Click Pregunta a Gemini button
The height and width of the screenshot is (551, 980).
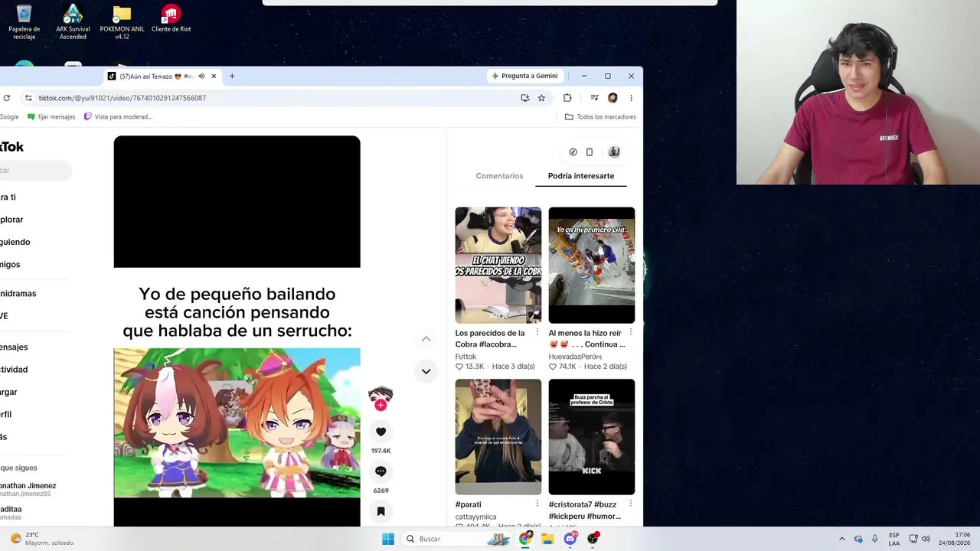524,76
